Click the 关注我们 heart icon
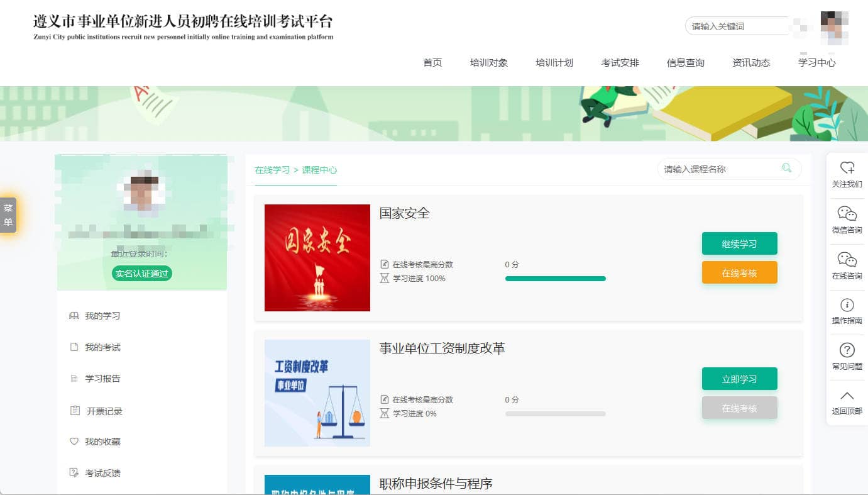Image resolution: width=868 pixels, height=495 pixels. [847, 168]
